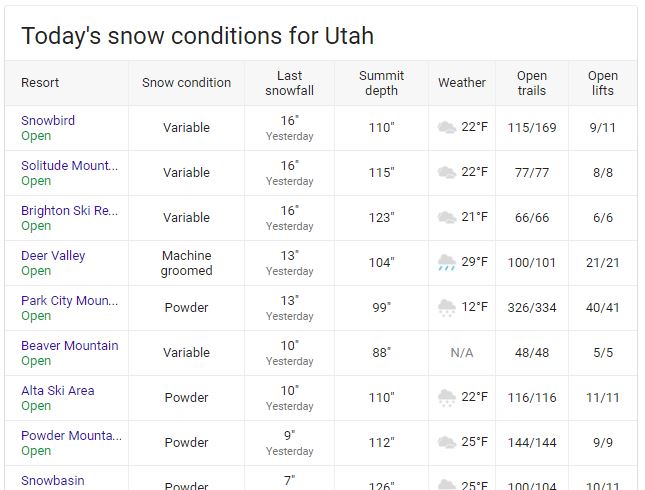This screenshot has height=490, width=645.
Task: Click the Last snowfall column header
Action: tap(290, 83)
